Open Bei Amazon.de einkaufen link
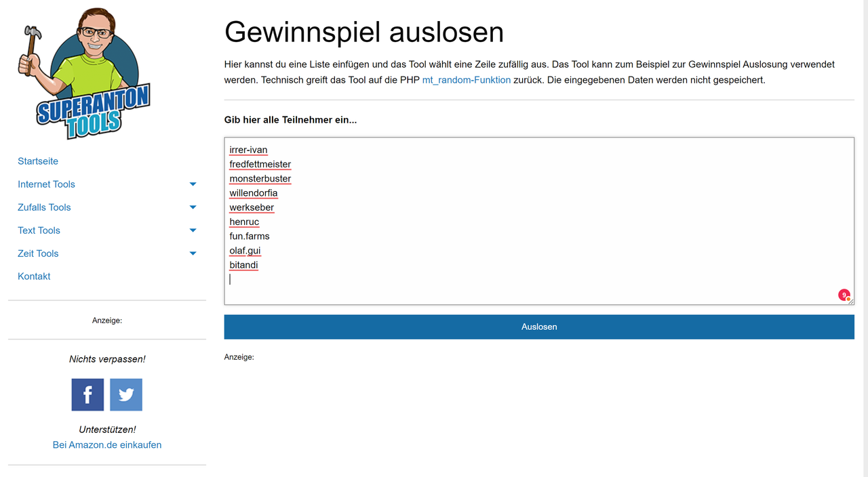This screenshot has height=477, width=868. coord(107,445)
